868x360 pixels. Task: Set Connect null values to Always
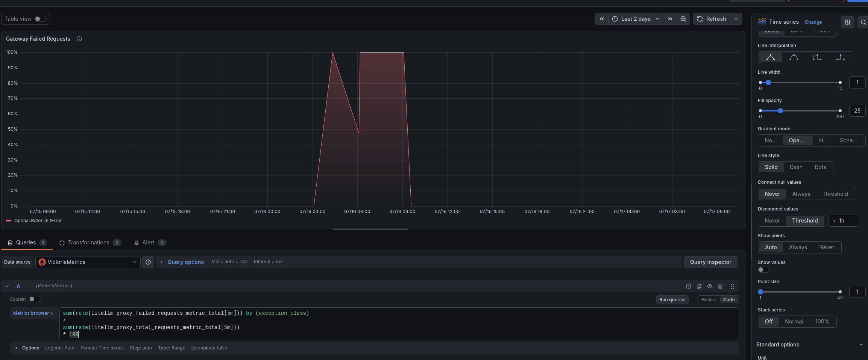pyautogui.click(x=801, y=194)
